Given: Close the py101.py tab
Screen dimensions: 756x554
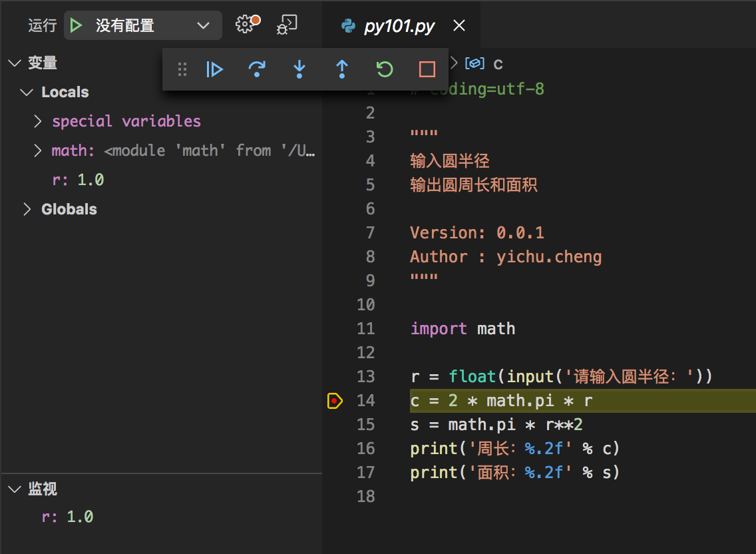Looking at the screenshot, I should (459, 26).
